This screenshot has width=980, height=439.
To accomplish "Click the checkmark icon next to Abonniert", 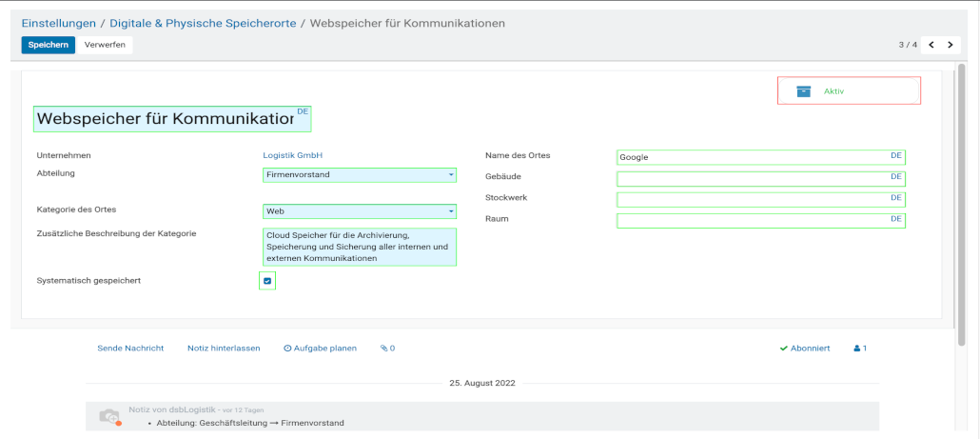I will click(783, 349).
